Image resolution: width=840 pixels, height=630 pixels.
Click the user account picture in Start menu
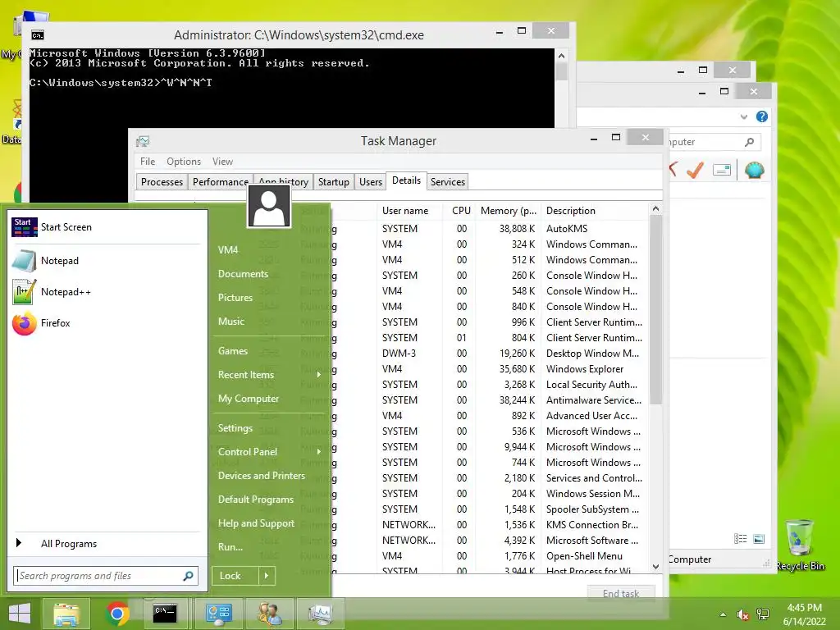pos(269,206)
